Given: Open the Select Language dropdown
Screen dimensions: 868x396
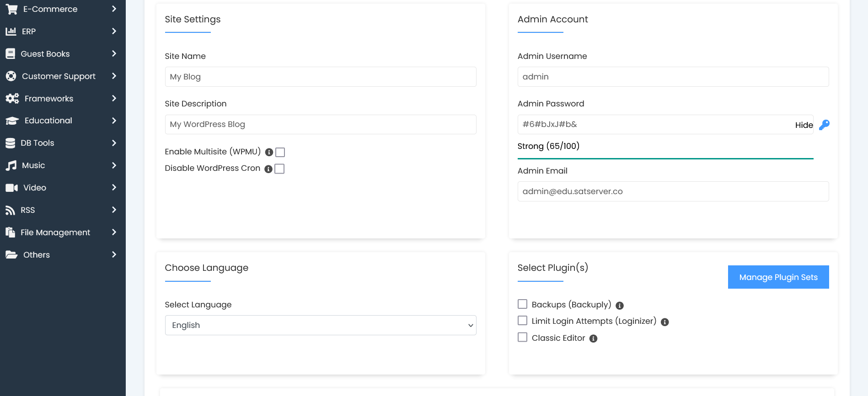Looking at the screenshot, I should pyautogui.click(x=320, y=325).
